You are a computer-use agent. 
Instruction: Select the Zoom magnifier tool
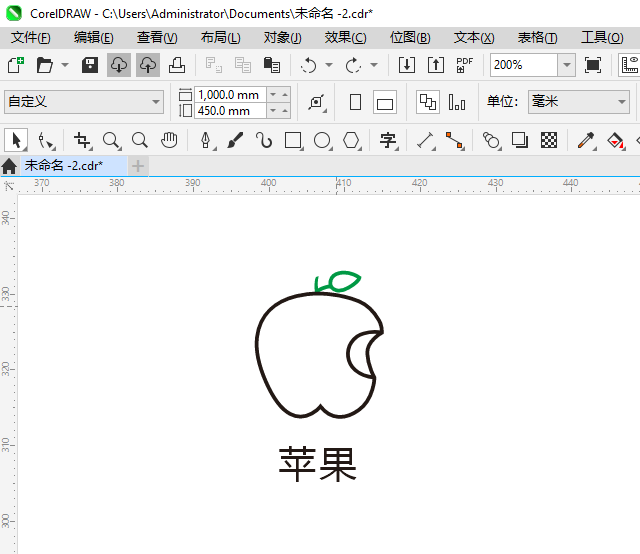click(111, 140)
